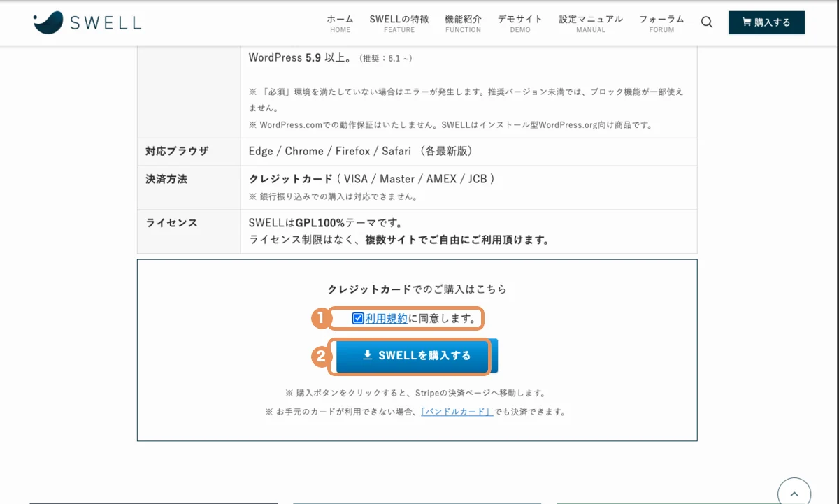The image size is (839, 504).
Task: Open the search magnifier icon
Action: tap(707, 22)
